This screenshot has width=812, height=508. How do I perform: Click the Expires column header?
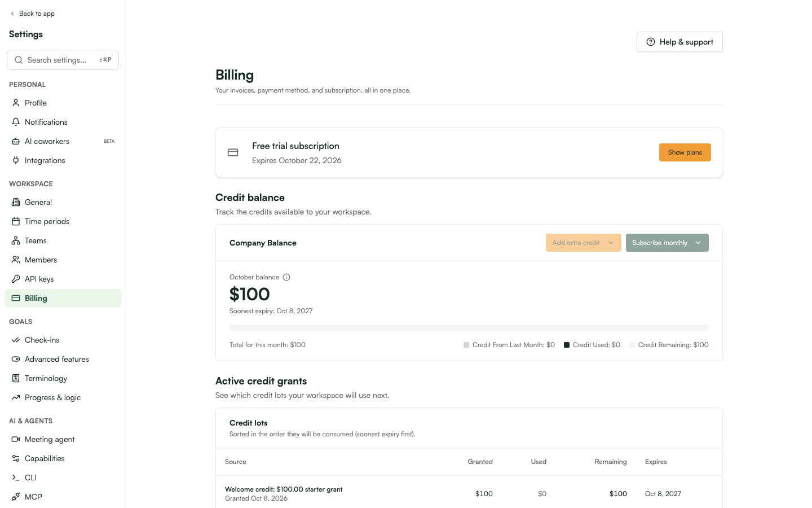coord(656,462)
